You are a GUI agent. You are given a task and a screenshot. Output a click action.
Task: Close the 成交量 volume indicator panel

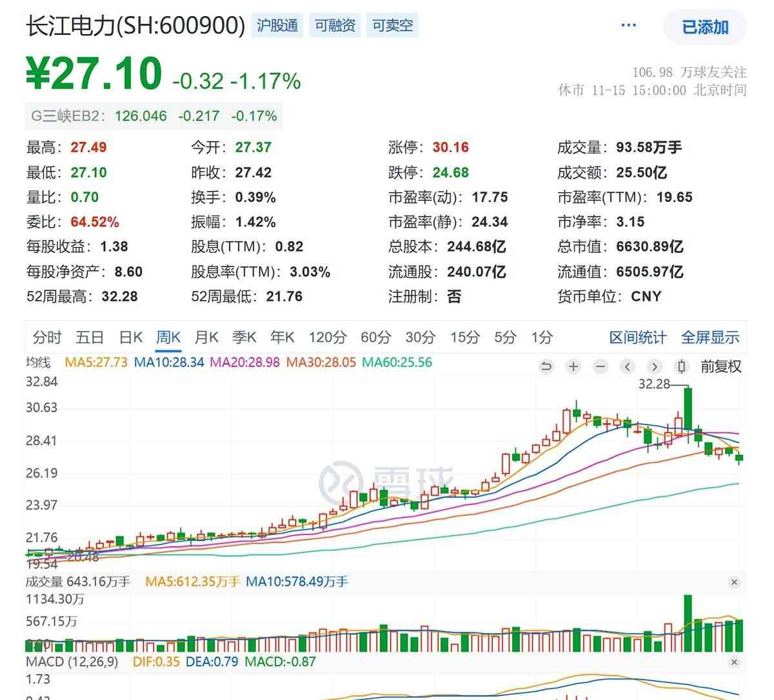tap(734, 582)
